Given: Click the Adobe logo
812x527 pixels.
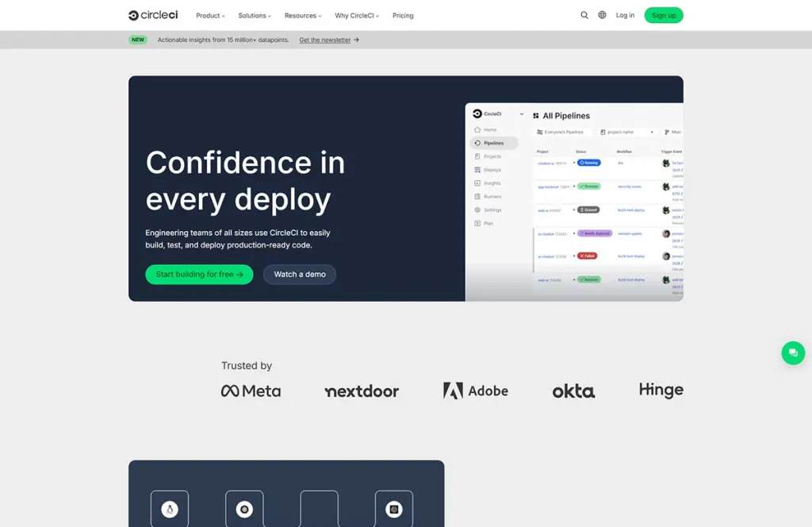Looking at the screenshot, I should pos(476,390).
